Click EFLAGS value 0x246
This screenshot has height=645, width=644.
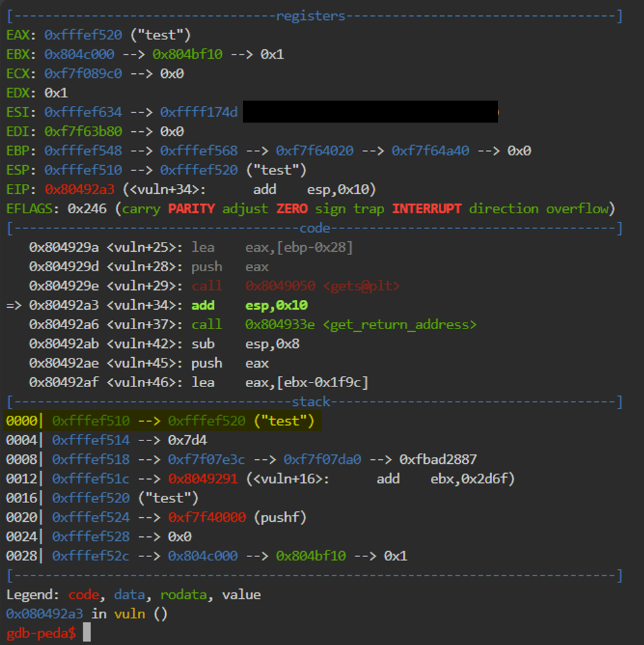(87, 209)
